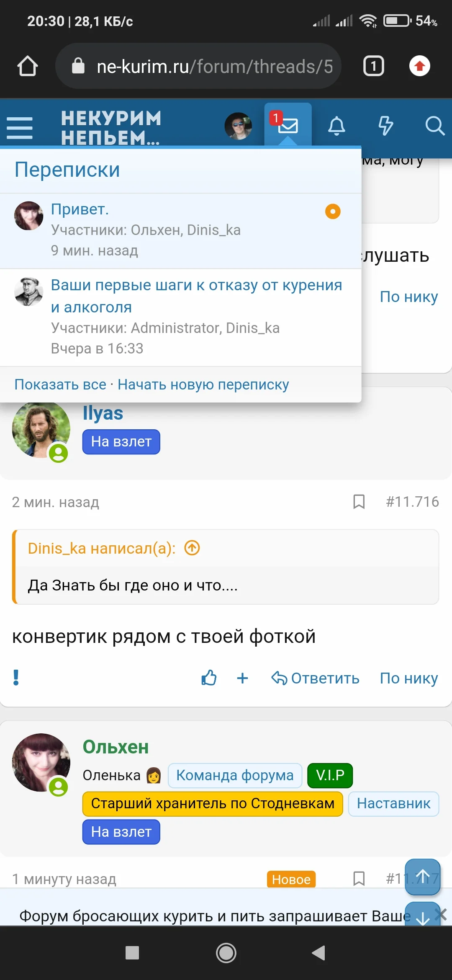Like Ilyas's post with thumbs up
The width and height of the screenshot is (452, 980).
point(209,678)
